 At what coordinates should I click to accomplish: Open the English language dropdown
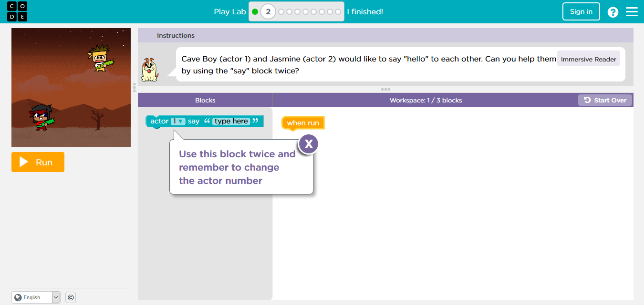point(36,297)
